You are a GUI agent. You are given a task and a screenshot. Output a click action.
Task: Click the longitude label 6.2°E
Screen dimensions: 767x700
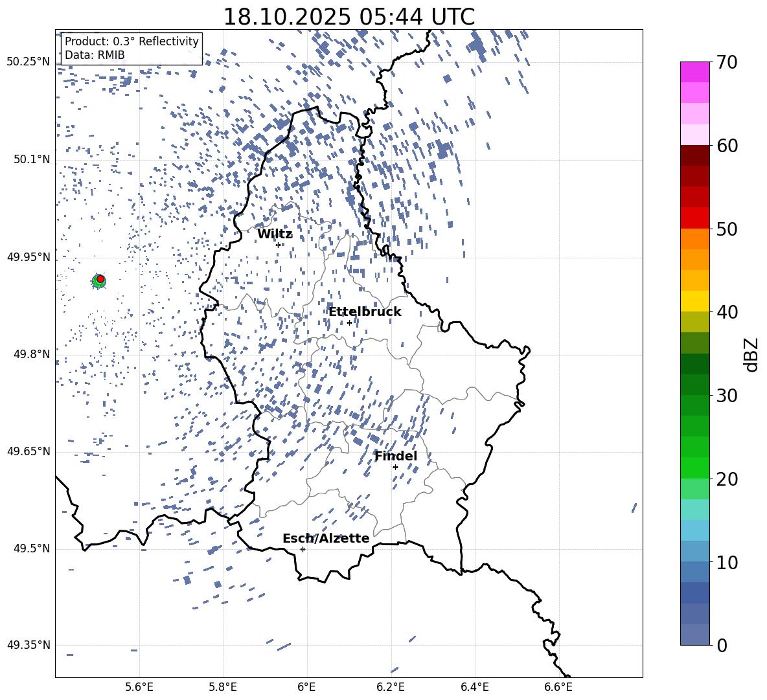click(391, 687)
